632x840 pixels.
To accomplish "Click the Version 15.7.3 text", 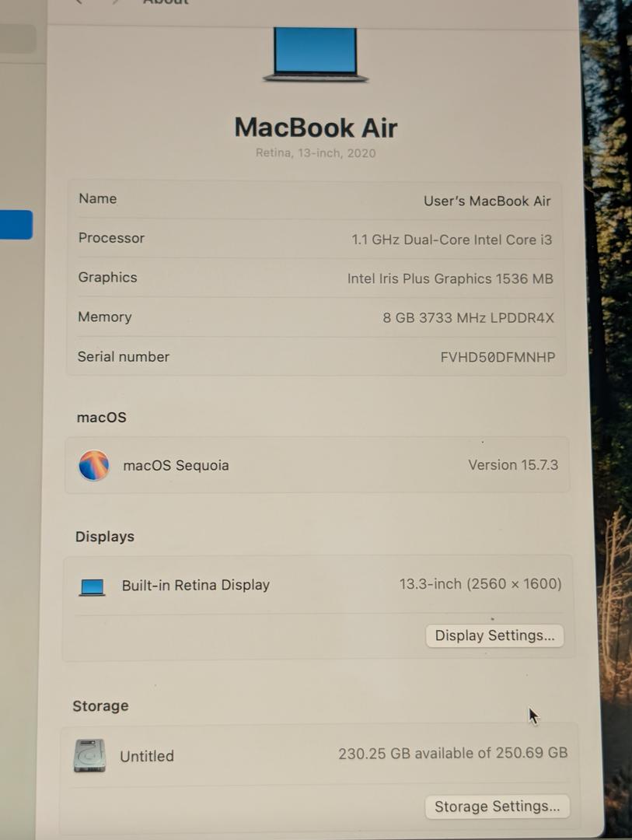I will 512,465.
